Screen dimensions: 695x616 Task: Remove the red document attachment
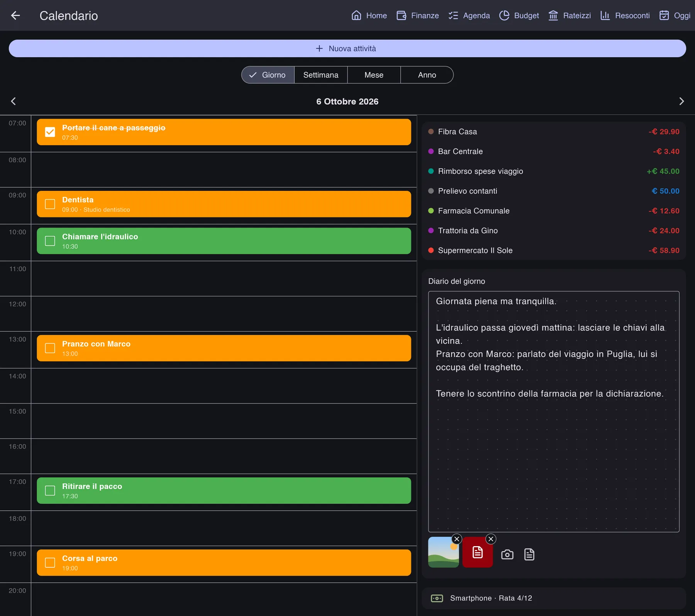click(x=491, y=539)
